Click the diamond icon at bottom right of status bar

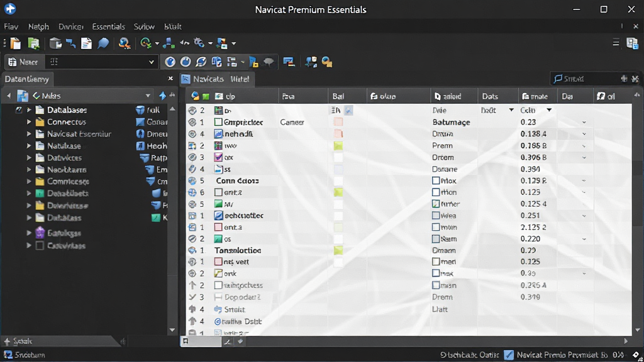(636, 354)
